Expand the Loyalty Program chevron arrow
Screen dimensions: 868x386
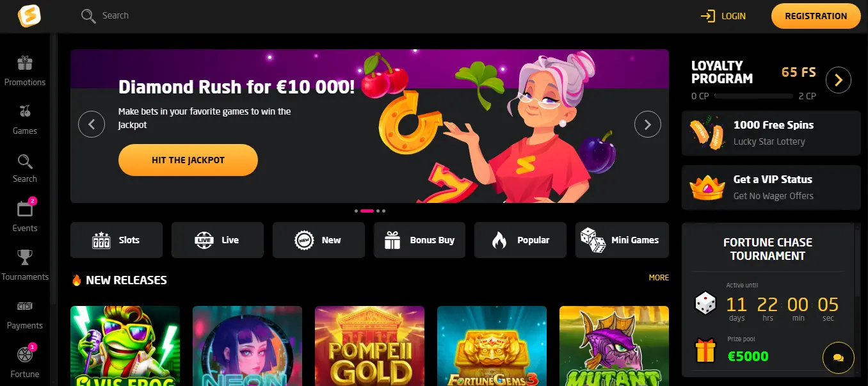[x=838, y=80]
